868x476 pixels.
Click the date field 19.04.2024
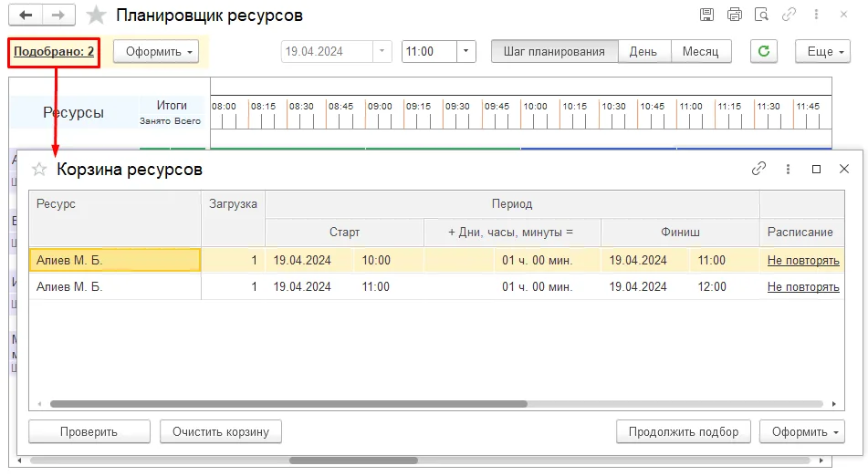coord(327,51)
